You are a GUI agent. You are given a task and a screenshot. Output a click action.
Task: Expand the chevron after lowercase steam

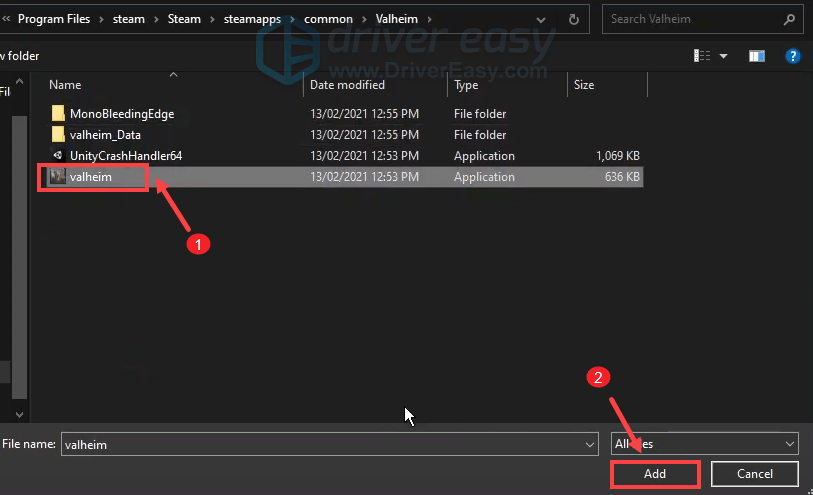pos(156,19)
